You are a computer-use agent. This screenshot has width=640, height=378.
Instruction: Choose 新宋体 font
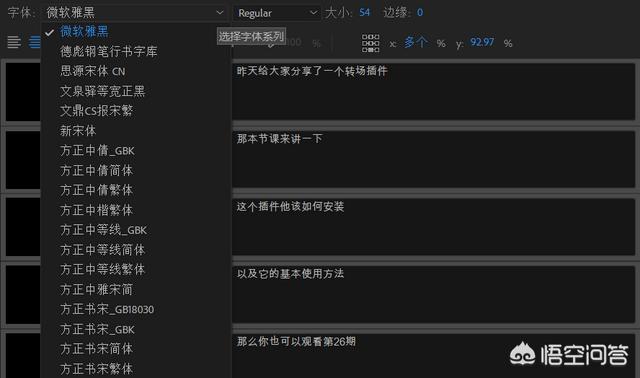coord(78,131)
